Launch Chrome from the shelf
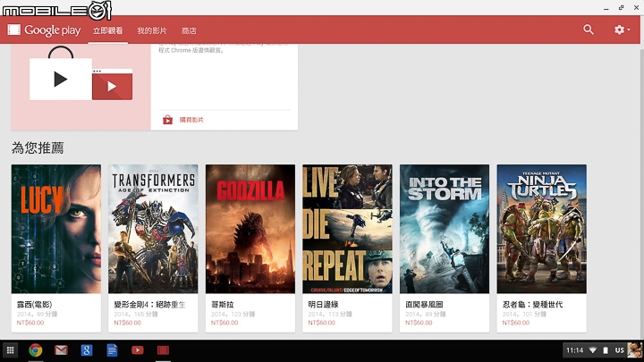 click(x=35, y=350)
